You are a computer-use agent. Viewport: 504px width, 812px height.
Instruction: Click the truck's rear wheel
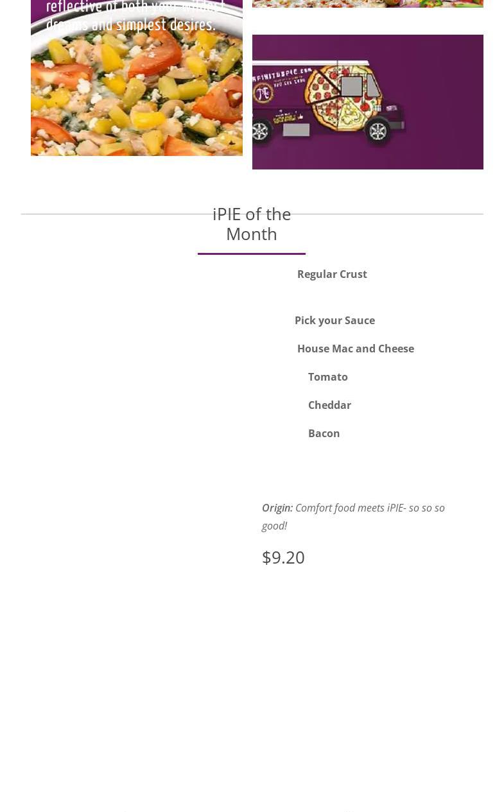point(260,131)
